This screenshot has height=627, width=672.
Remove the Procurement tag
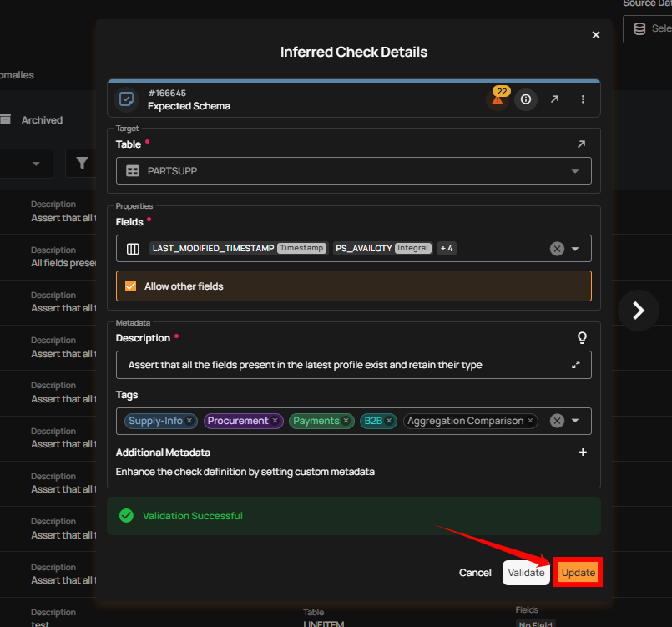[x=275, y=421]
